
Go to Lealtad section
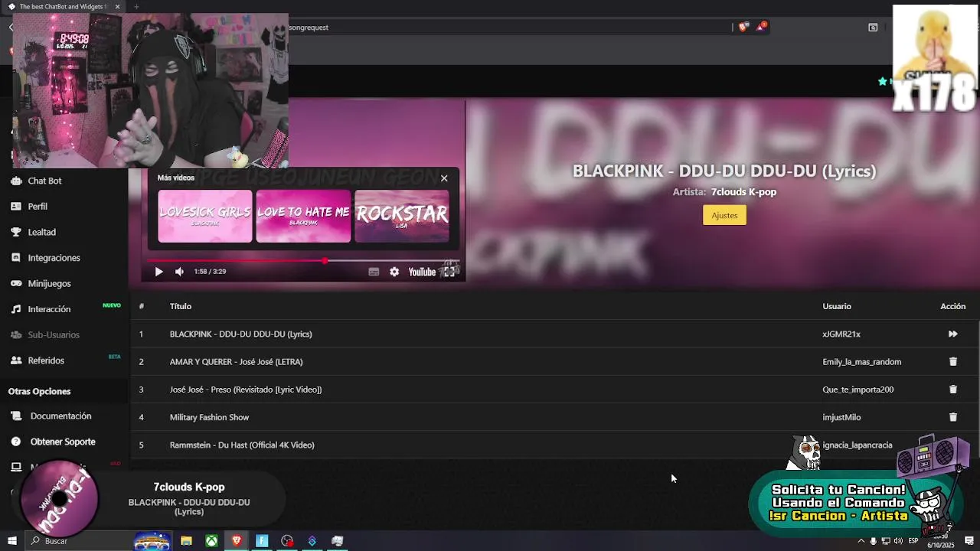(41, 232)
